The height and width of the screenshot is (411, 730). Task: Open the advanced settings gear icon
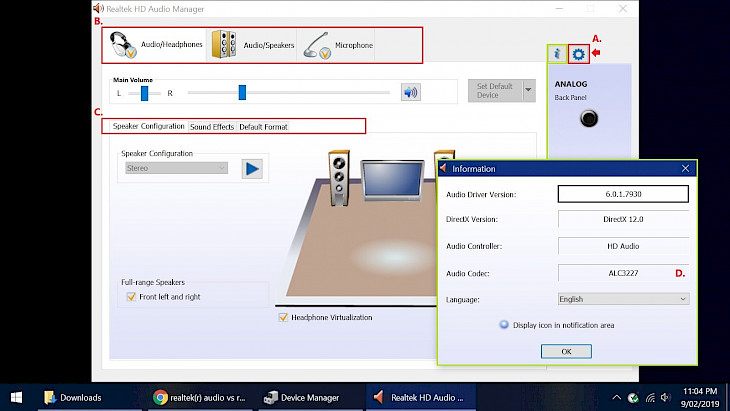click(579, 54)
